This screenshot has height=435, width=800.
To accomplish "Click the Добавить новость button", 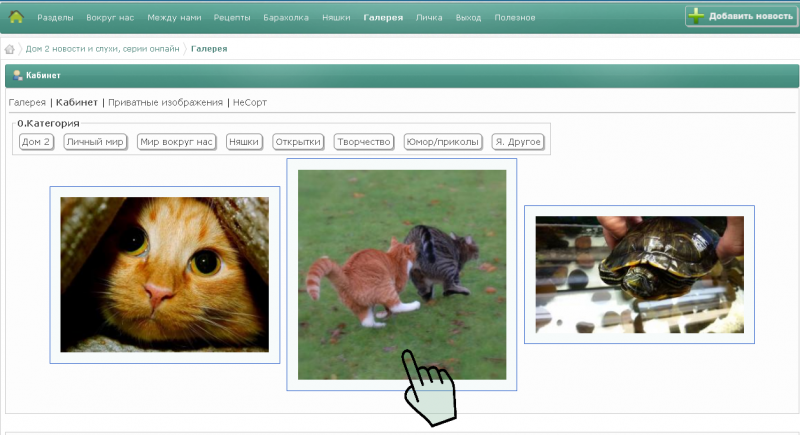I will click(x=741, y=16).
